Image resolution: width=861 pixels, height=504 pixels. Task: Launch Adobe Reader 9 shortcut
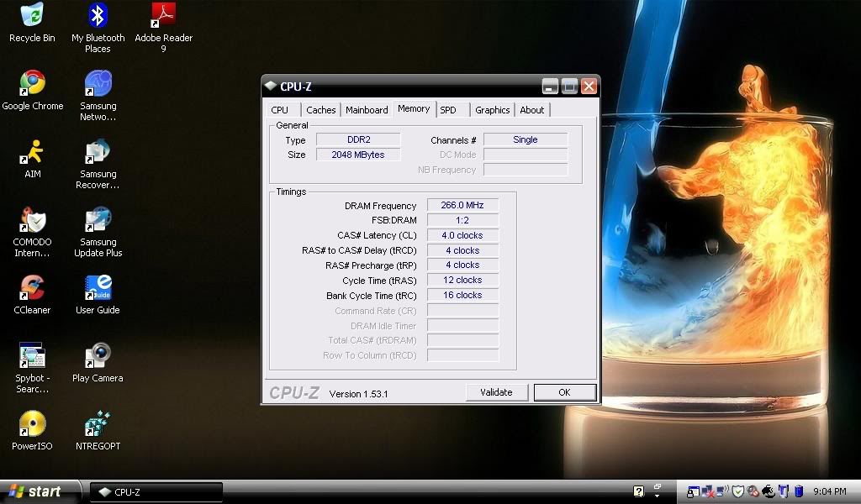pyautogui.click(x=163, y=17)
